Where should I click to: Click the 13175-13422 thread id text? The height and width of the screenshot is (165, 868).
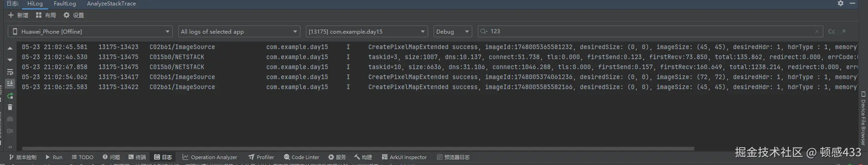pyautogui.click(x=119, y=87)
